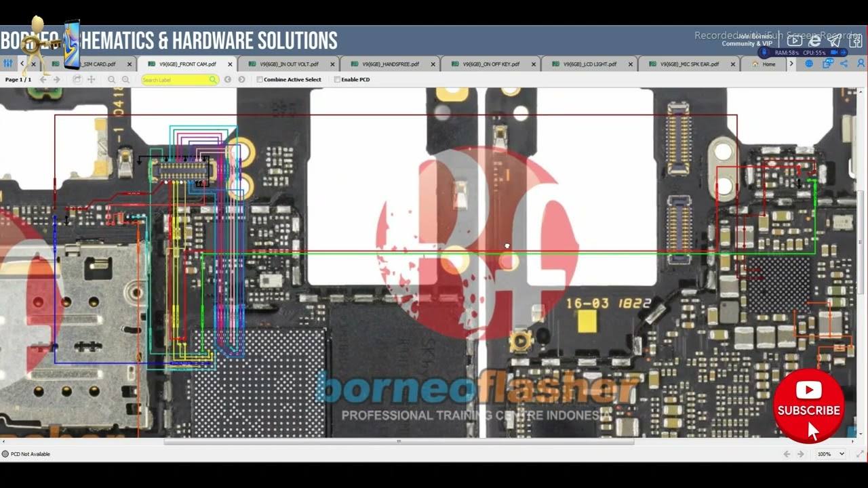Open the Internet Explorer website icon
The height and width of the screenshot is (488, 868).
(814, 41)
